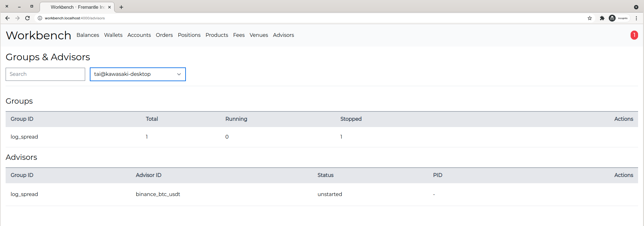Image resolution: width=644 pixels, height=226 pixels.
Task: Go back to the previous page
Action: (x=7, y=18)
